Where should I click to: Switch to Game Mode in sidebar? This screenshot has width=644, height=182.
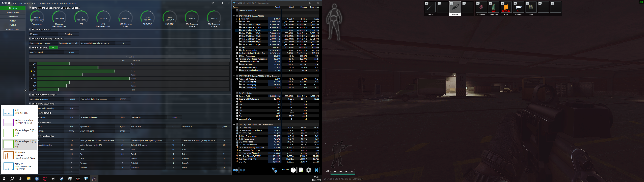point(13,16)
